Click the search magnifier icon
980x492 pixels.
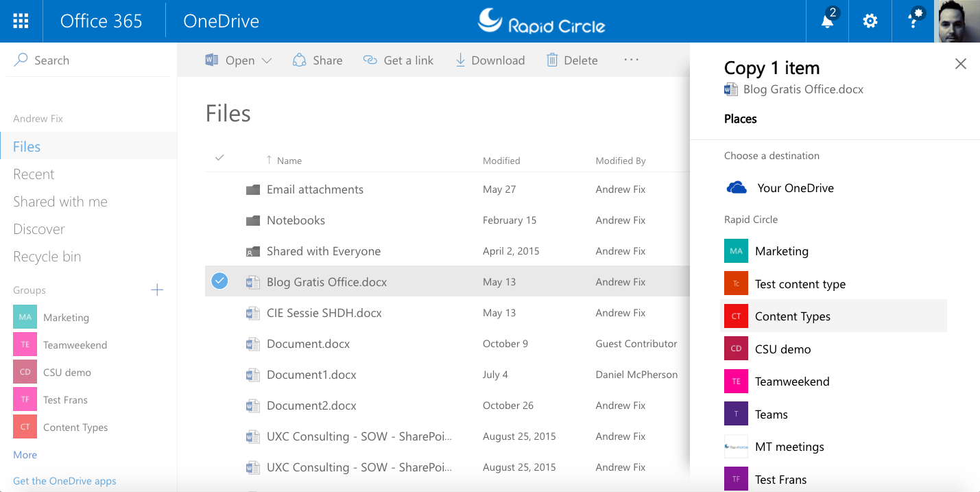tap(21, 60)
